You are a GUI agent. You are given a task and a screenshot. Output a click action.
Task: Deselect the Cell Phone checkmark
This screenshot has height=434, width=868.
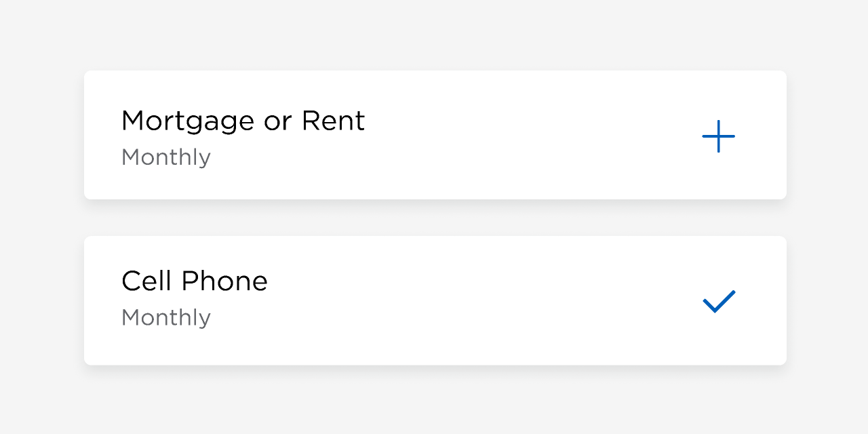[719, 301]
